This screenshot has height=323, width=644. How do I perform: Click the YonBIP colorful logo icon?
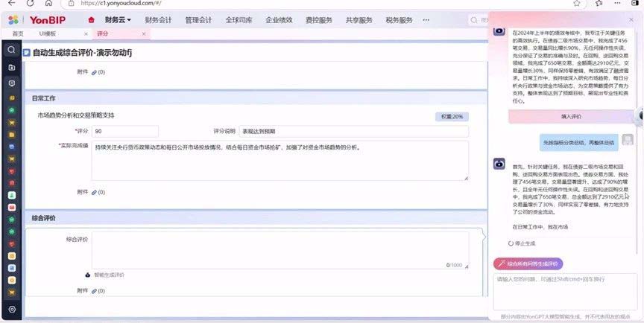tap(12, 20)
